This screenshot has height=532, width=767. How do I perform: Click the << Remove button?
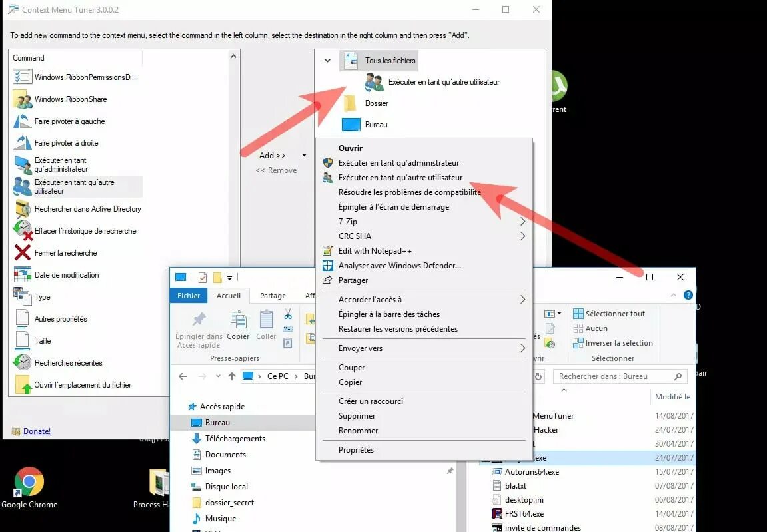click(x=276, y=170)
